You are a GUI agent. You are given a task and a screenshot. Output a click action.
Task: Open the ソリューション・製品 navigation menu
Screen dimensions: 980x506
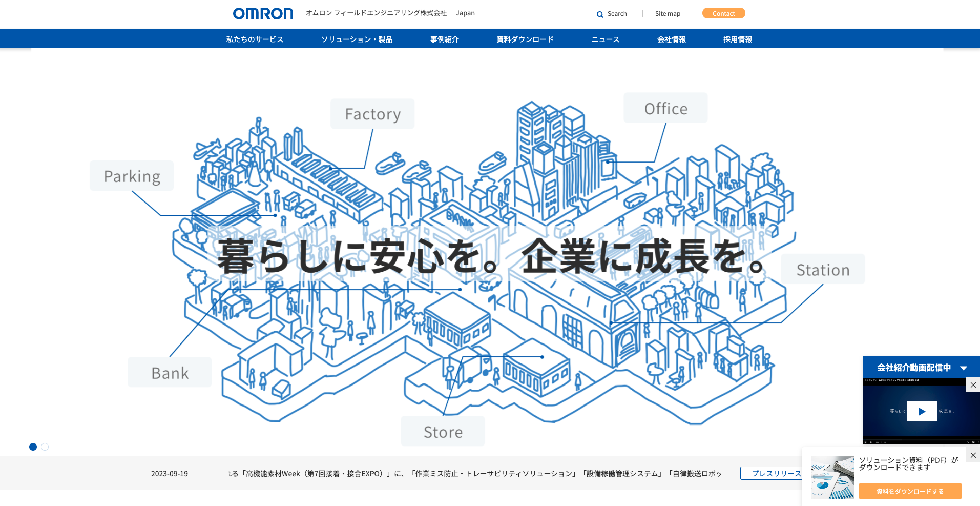point(357,38)
